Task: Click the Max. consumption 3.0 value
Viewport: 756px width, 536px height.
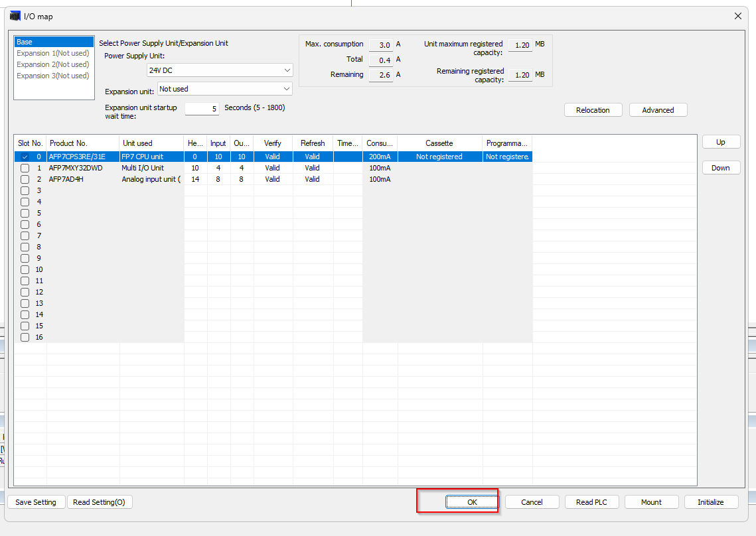Action: [x=382, y=45]
